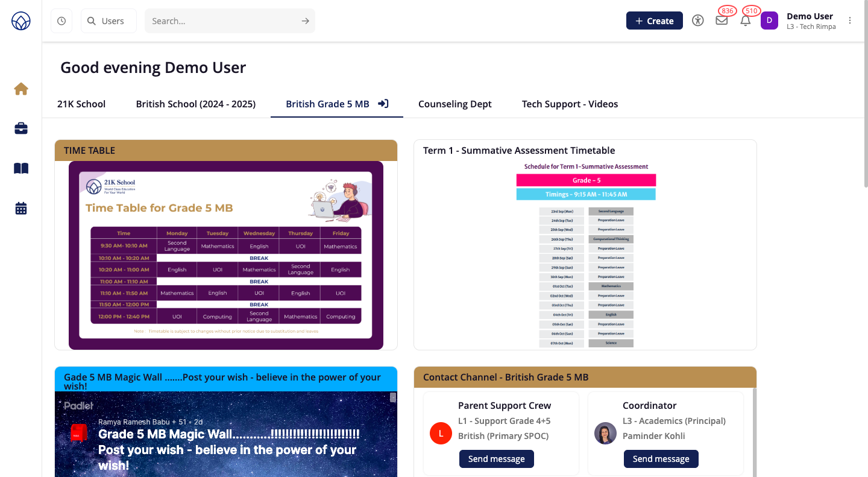
Task: Click inside the Search input field
Action: point(223,21)
